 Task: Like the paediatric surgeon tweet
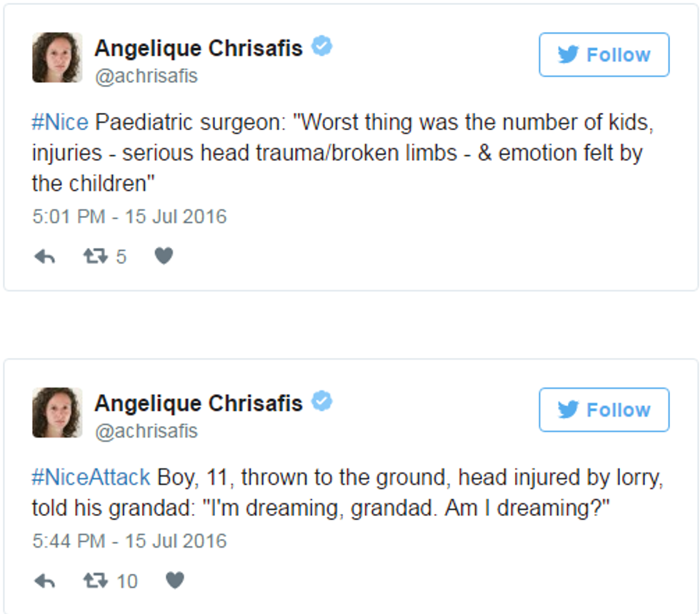[164, 256]
